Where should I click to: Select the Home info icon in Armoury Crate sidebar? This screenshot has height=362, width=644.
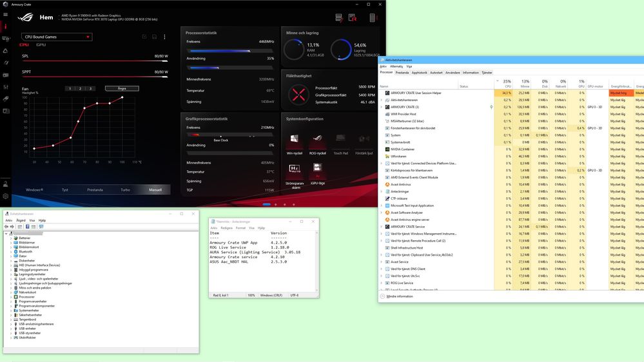click(x=5, y=26)
